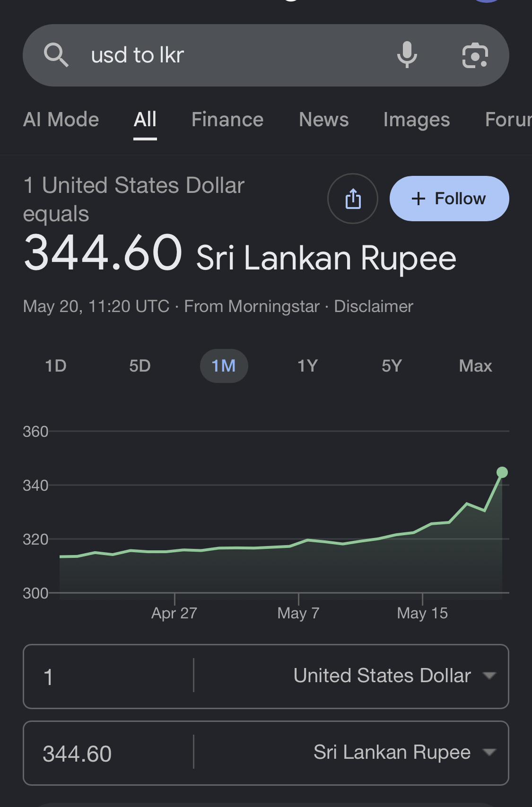
Task: Open the News tab
Action: 324,120
